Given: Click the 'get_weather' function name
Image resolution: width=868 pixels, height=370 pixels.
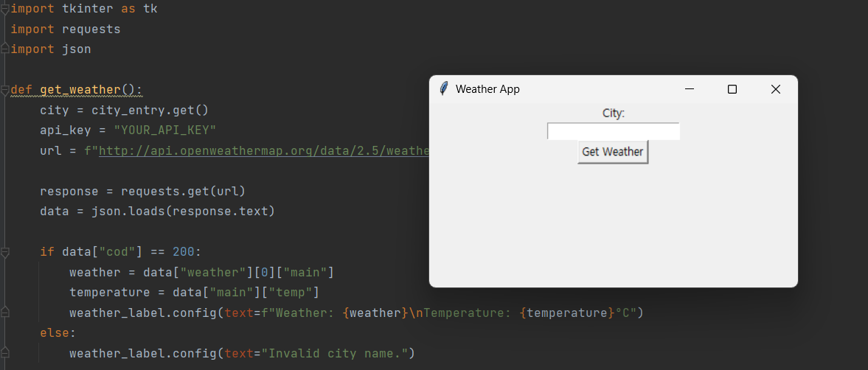Looking at the screenshot, I should [80, 90].
